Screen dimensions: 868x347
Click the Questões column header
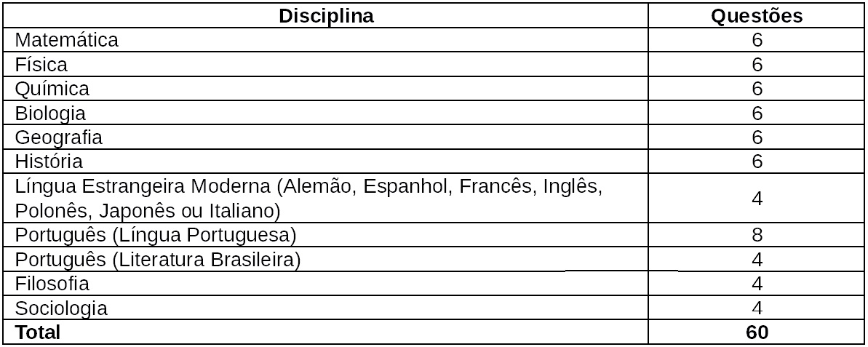(757, 16)
